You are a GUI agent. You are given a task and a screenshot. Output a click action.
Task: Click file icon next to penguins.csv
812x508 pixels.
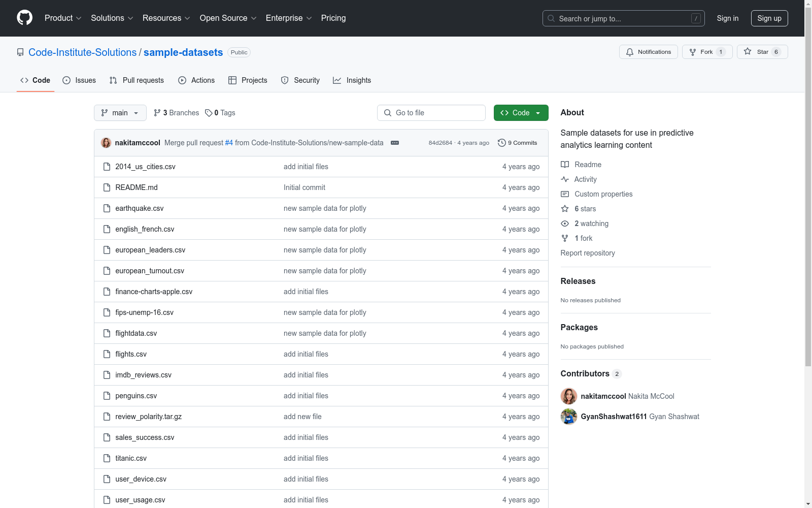pos(107,396)
